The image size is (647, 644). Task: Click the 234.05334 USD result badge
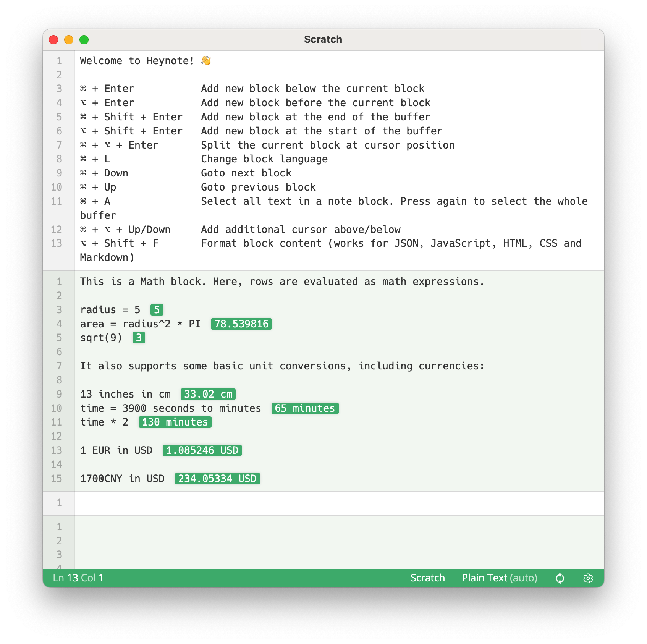(x=217, y=479)
